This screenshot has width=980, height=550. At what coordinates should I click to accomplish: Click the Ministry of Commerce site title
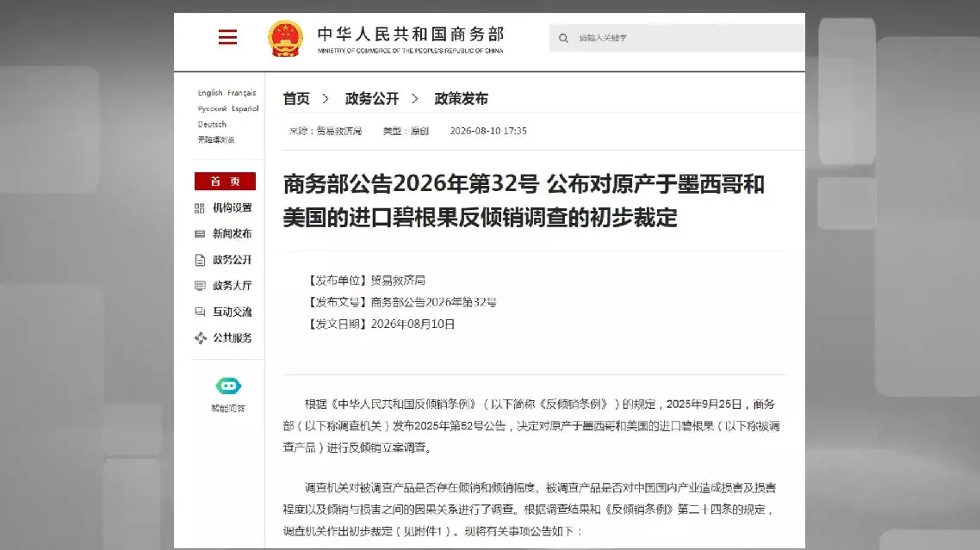click(x=410, y=39)
